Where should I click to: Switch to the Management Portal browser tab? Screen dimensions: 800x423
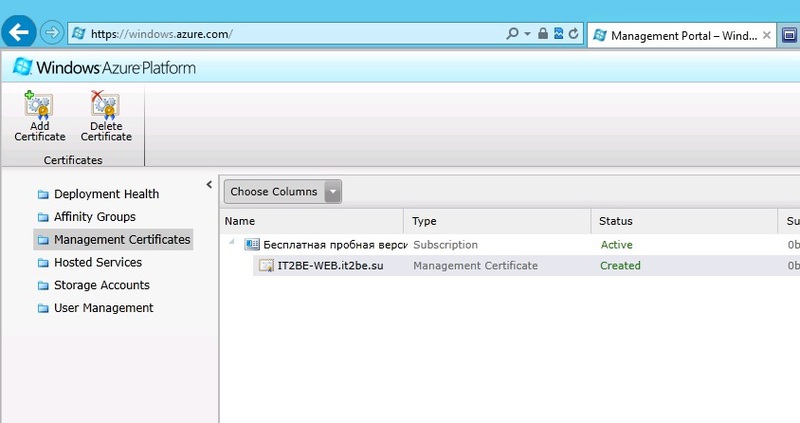pyautogui.click(x=682, y=35)
